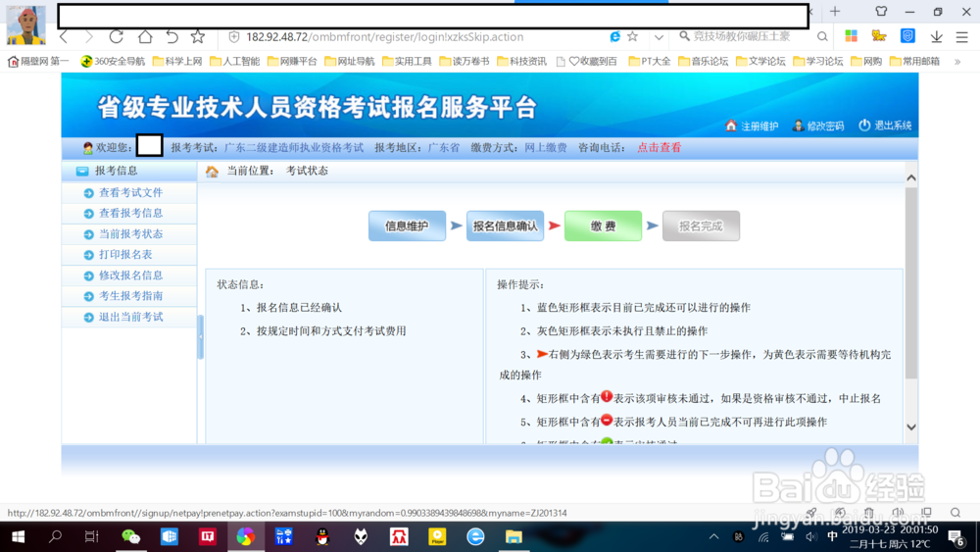Open the colorful apps grid extension
980x552 pixels.
[x=851, y=36]
